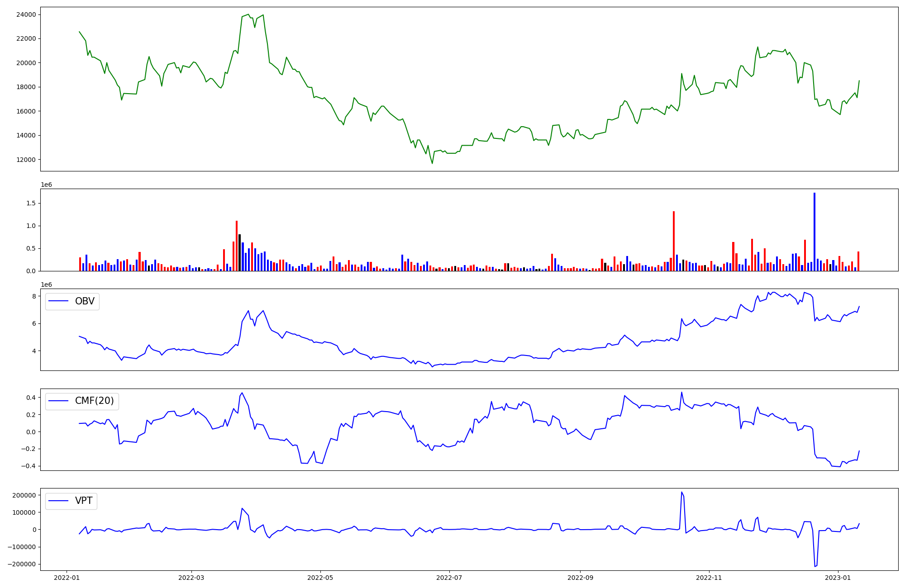The height and width of the screenshot is (588, 905).
Task: Click the 2022-09 x-axis date label
Action: point(580,578)
